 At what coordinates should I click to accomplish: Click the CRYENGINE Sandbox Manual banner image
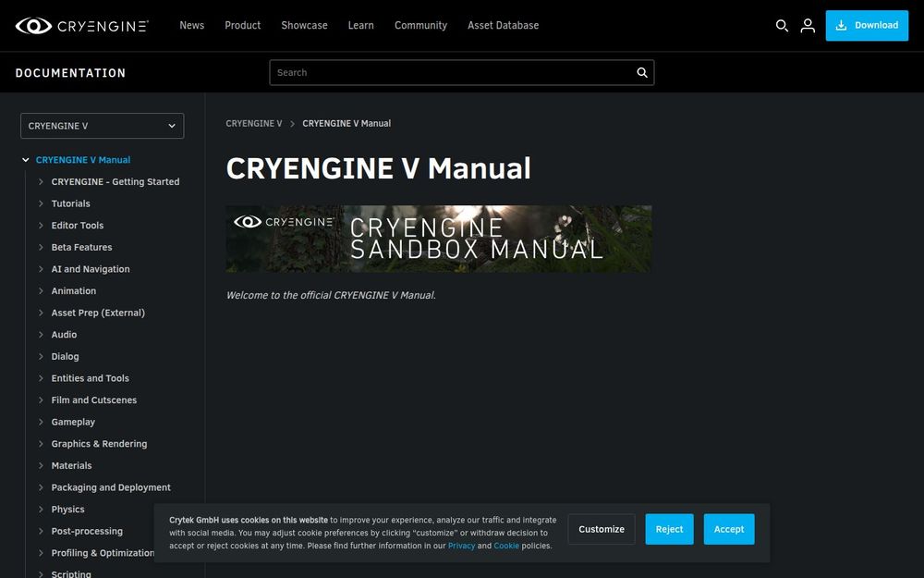click(439, 239)
